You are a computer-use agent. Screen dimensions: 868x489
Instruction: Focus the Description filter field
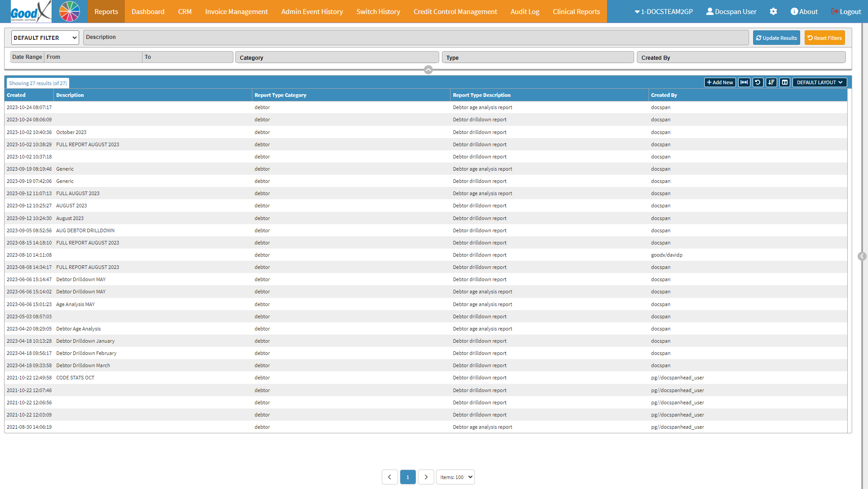(x=416, y=38)
